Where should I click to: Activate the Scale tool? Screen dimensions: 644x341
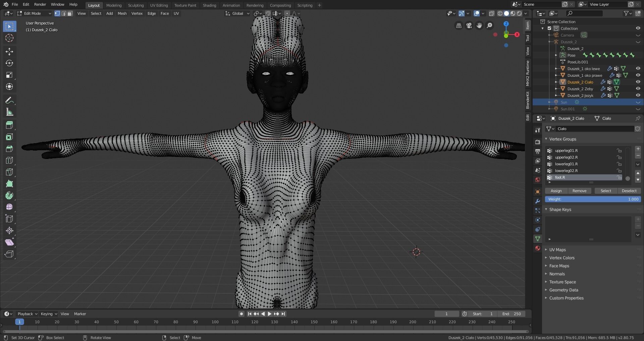[9, 75]
